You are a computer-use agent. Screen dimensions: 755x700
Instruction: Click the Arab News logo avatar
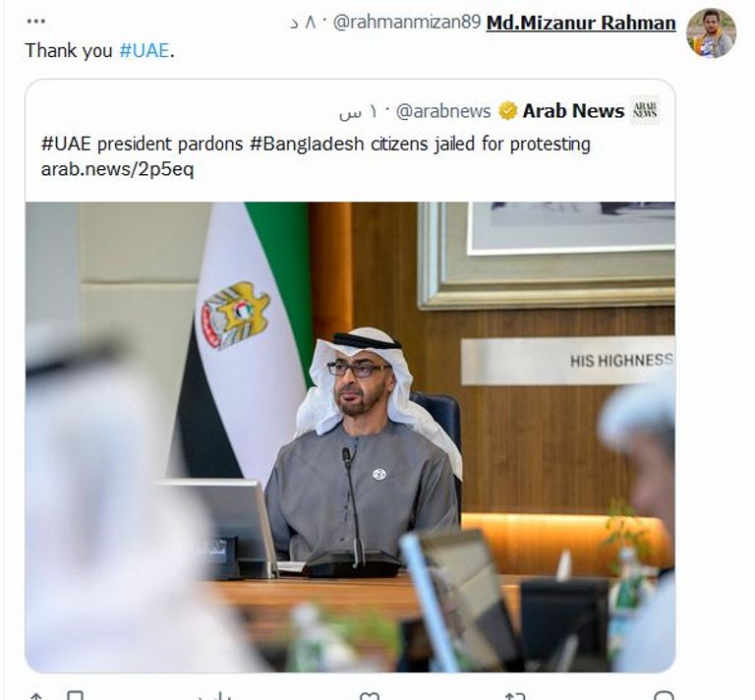645,110
